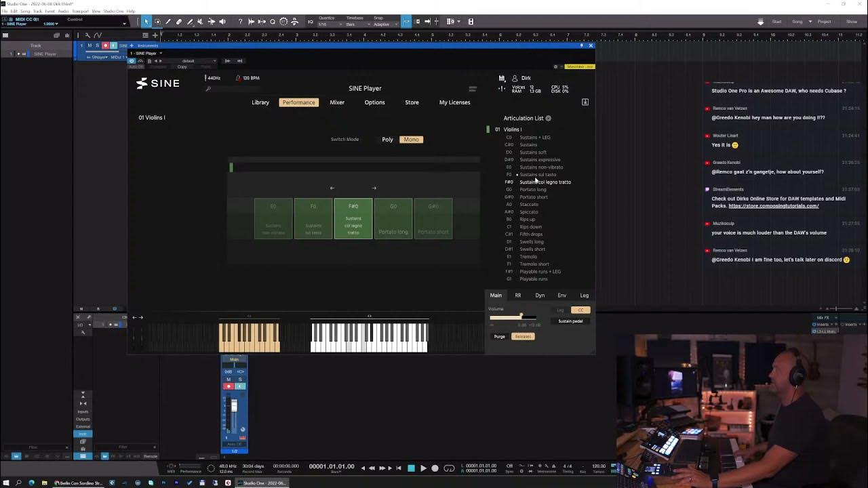
Task: Click Return to Zero in transport
Action: [x=399, y=468]
